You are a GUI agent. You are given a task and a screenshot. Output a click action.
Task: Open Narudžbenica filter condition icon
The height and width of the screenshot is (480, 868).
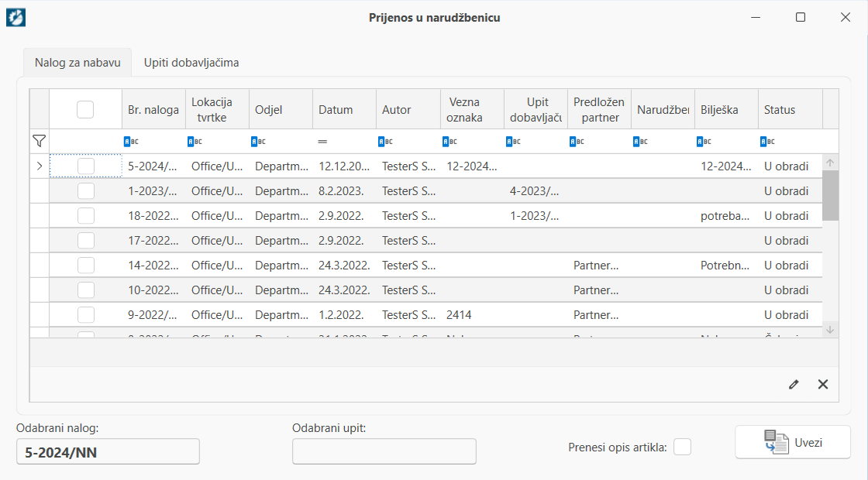640,142
